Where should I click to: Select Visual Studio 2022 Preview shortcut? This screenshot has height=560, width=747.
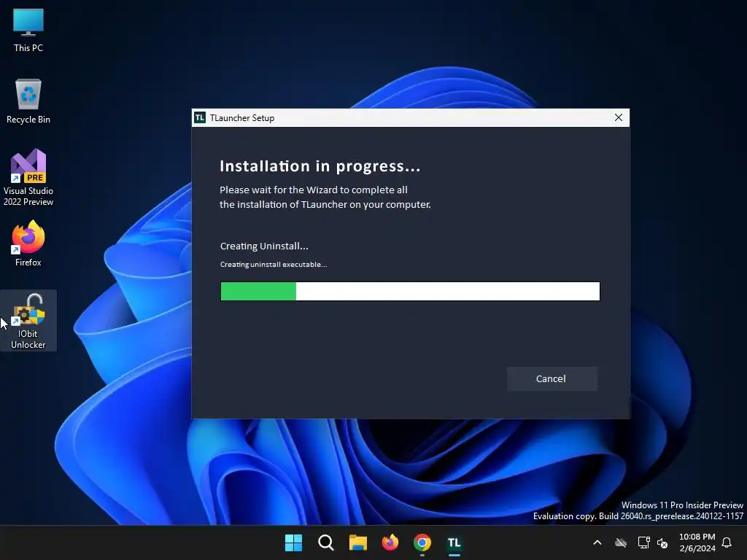(x=28, y=178)
